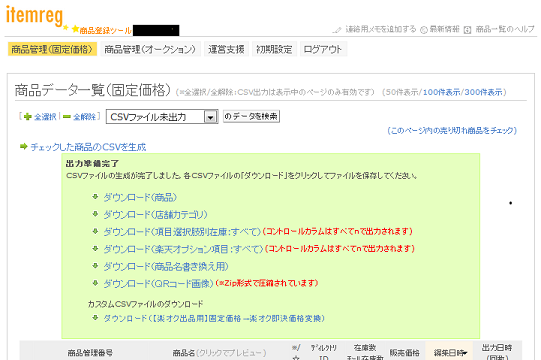Viewport: 541px width, 360px height.
Task: Download 項目選択肢別在庫:すべて CSV
Action: pos(182,232)
